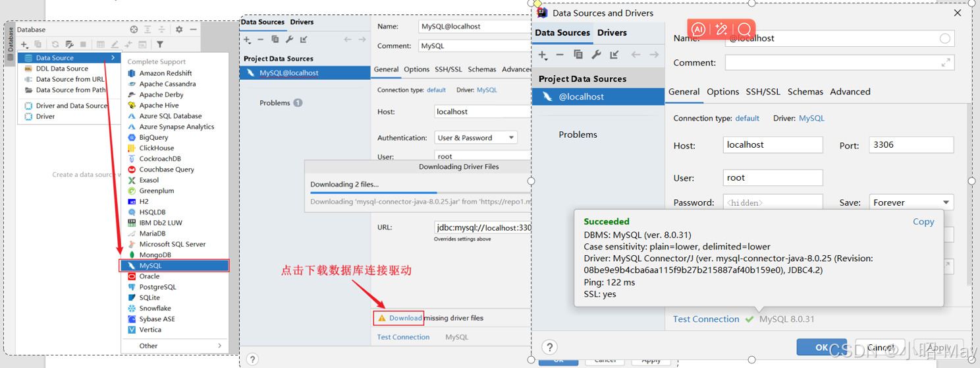The image size is (980, 368).
Task: Open Schemas tab in titled Data Sources and Drivers dialog
Action: [x=805, y=92]
